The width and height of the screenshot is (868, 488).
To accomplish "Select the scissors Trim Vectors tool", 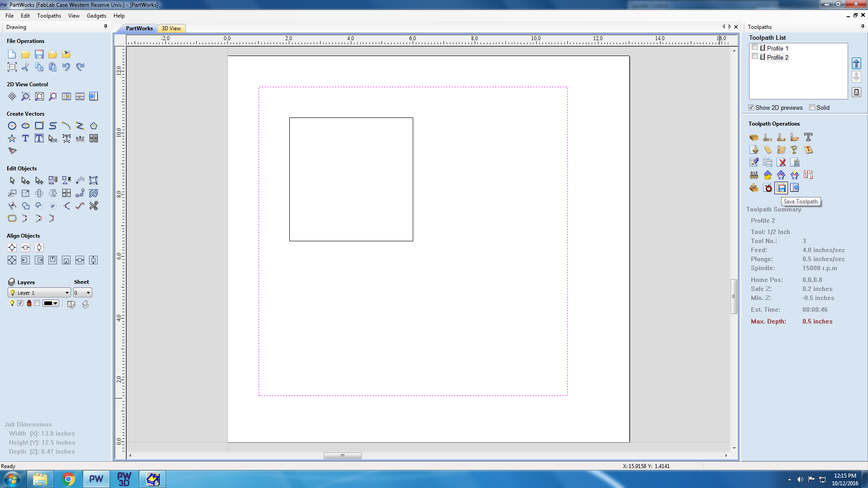I will pyautogui.click(x=94, y=206).
